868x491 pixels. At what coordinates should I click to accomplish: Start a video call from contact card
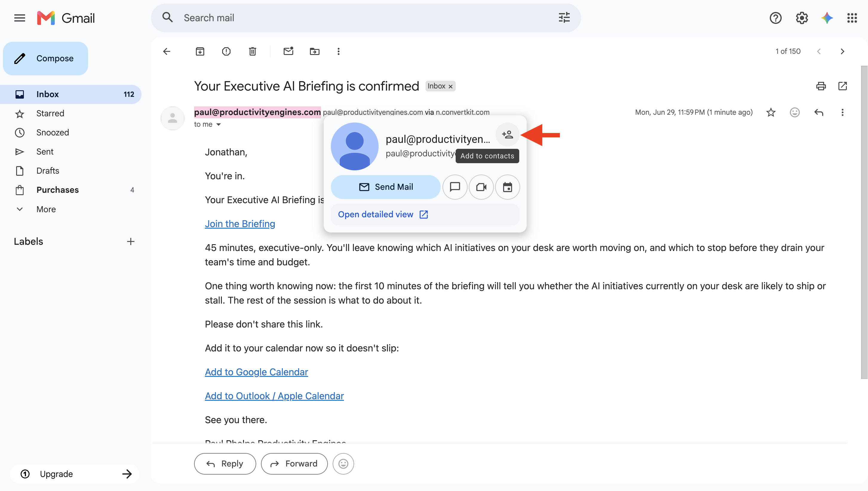pos(481,187)
